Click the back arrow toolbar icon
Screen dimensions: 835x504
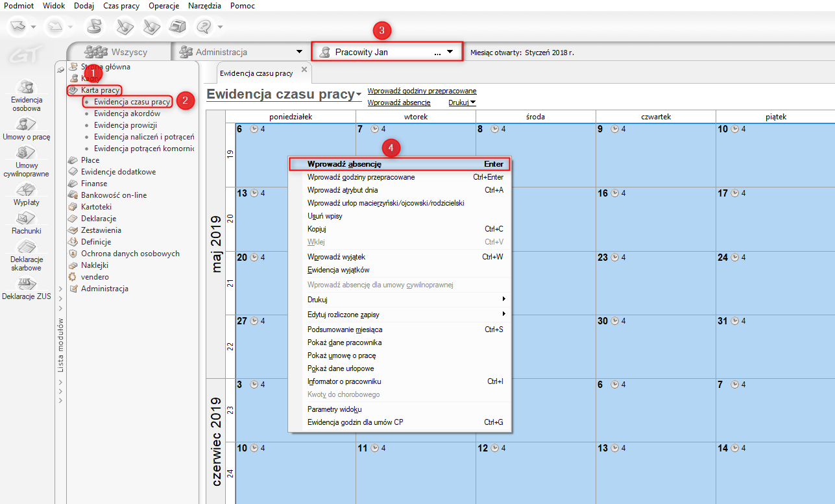click(x=18, y=27)
